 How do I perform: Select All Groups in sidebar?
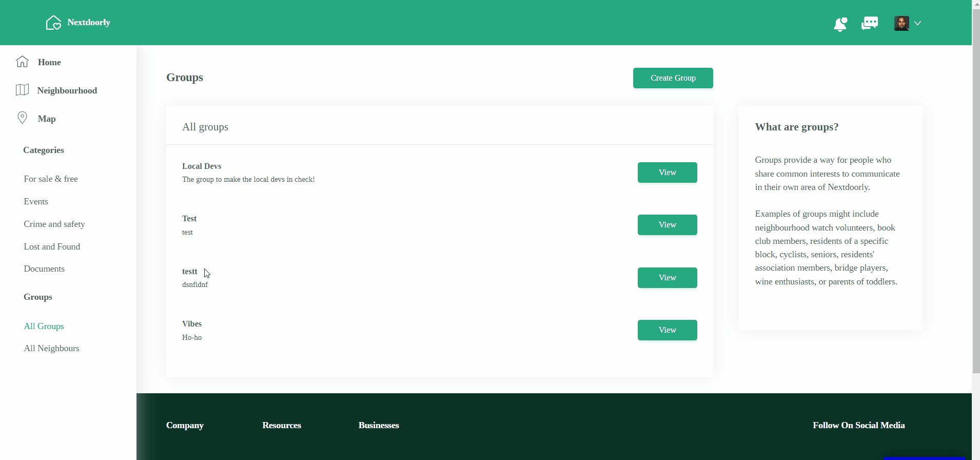point(44,326)
